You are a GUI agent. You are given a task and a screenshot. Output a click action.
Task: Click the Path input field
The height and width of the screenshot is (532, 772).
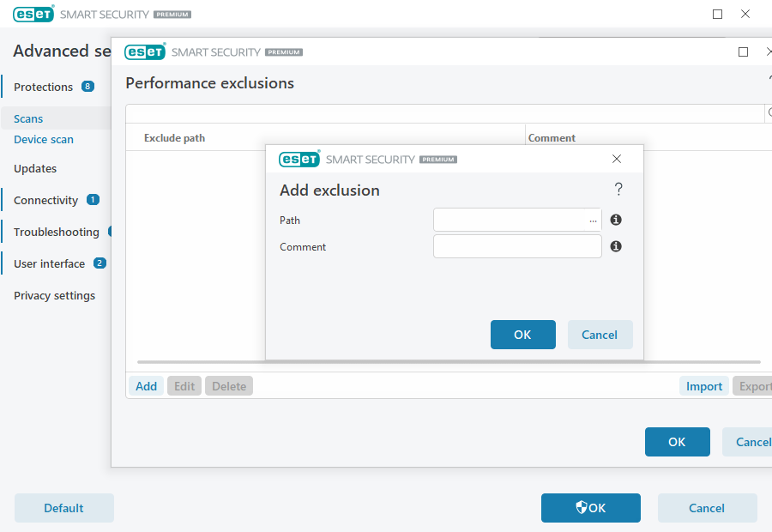tap(517, 220)
